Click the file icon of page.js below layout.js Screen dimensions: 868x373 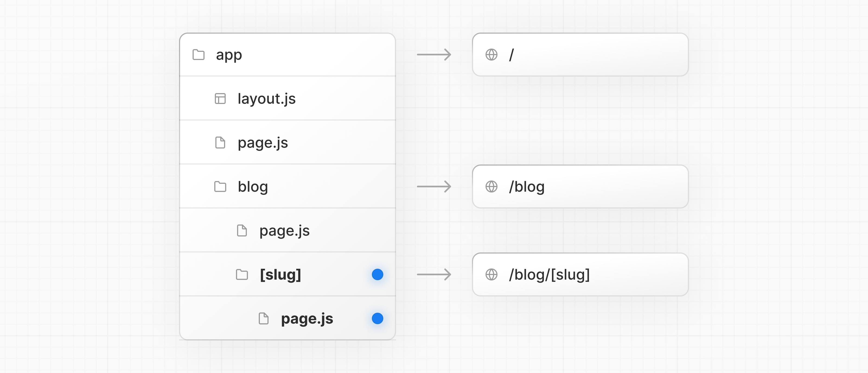220,143
